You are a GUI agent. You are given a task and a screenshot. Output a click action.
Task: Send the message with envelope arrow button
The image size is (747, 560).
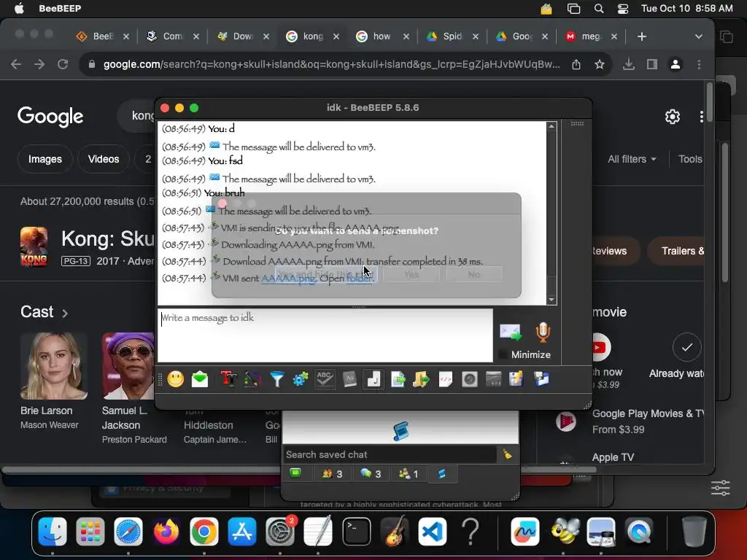point(510,332)
